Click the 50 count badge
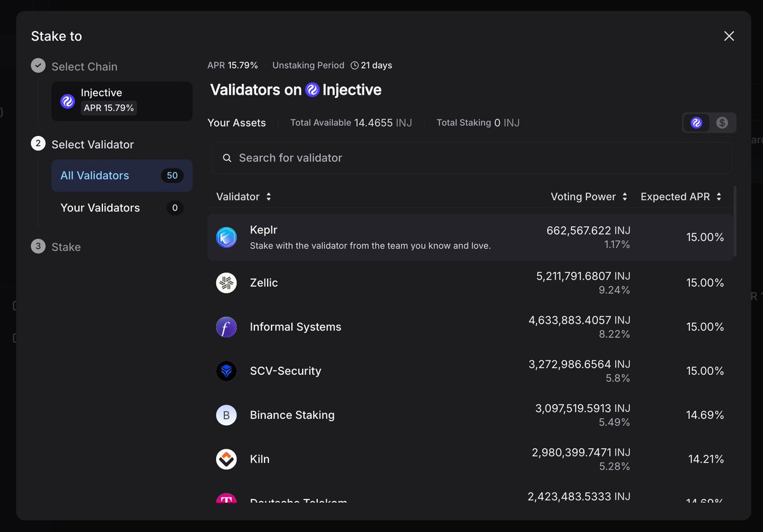 (172, 175)
